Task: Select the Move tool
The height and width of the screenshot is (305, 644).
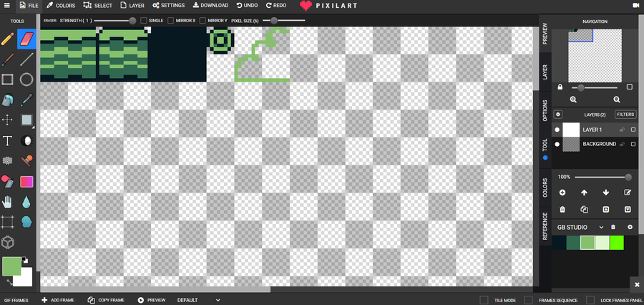Action: coord(7,120)
